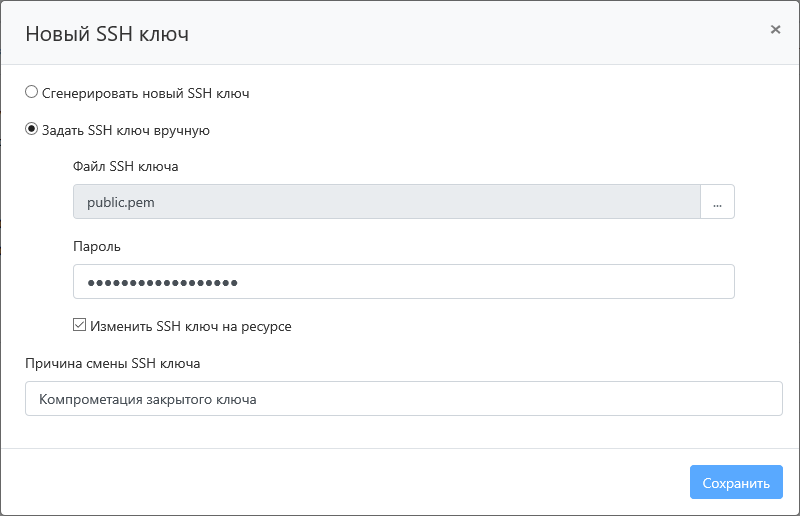Click the Файл SSH ключа field label

(x=125, y=166)
